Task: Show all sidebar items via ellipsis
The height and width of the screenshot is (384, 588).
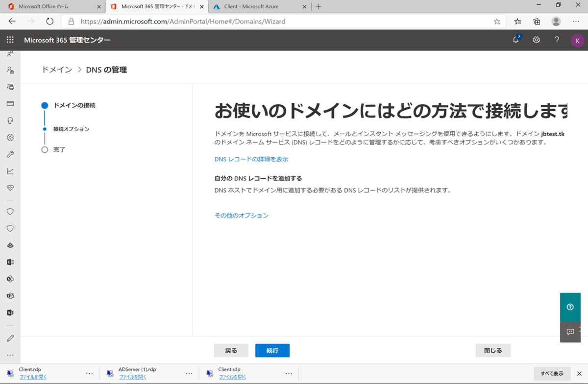Action: [10, 355]
